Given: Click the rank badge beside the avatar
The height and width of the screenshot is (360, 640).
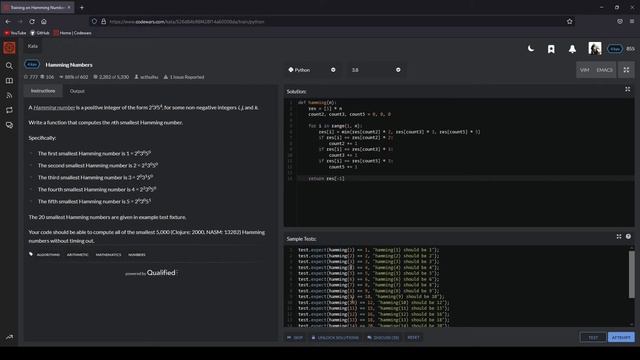Looking at the screenshot, I should pos(615,49).
